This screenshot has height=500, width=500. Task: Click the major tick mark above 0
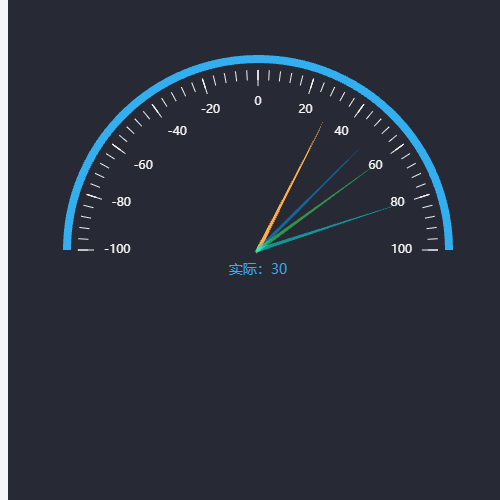(258, 78)
